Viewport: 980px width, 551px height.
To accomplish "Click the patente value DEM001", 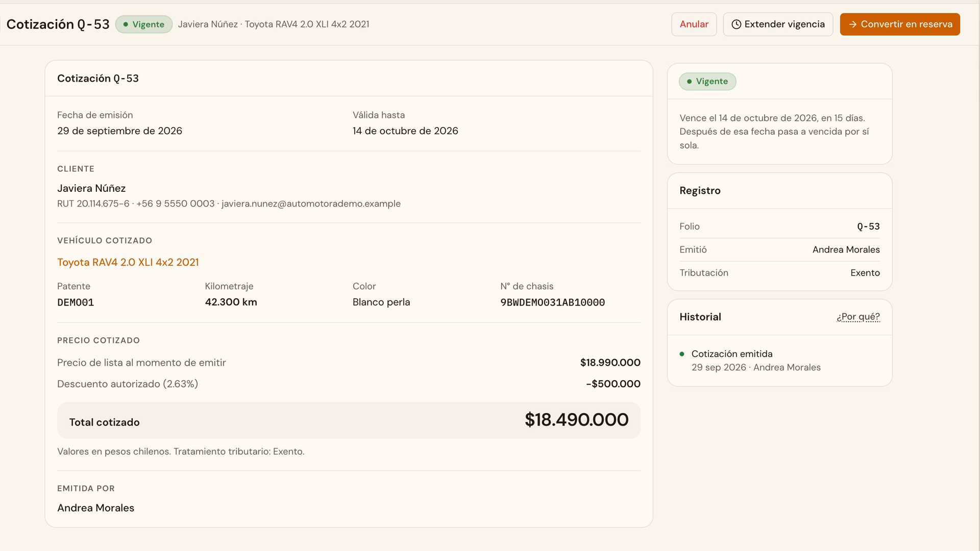I will [76, 303].
